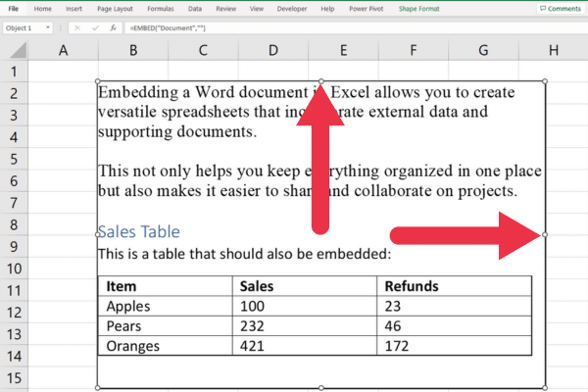Click the "Refunds" table header cell

454,286
